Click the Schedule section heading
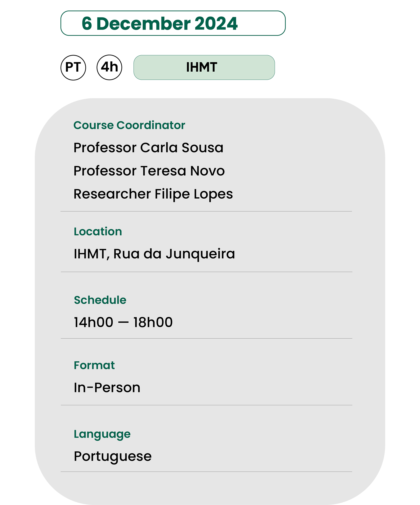The height and width of the screenshot is (505, 420). click(x=100, y=300)
